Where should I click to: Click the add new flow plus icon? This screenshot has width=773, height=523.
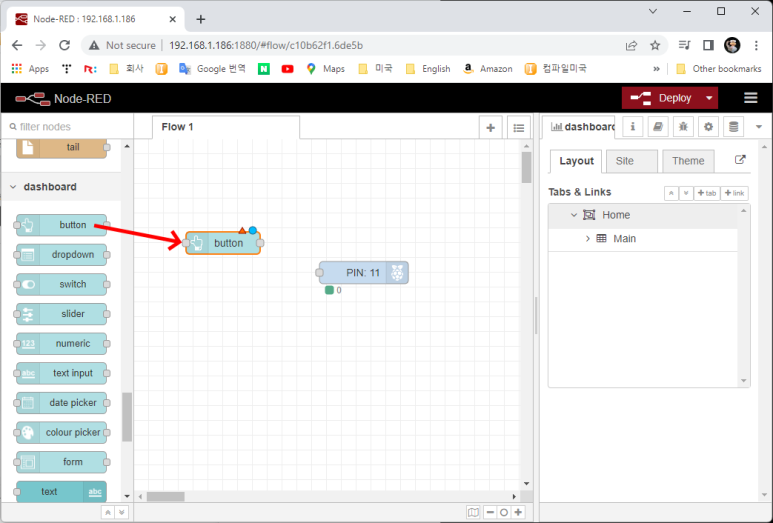tap(490, 127)
